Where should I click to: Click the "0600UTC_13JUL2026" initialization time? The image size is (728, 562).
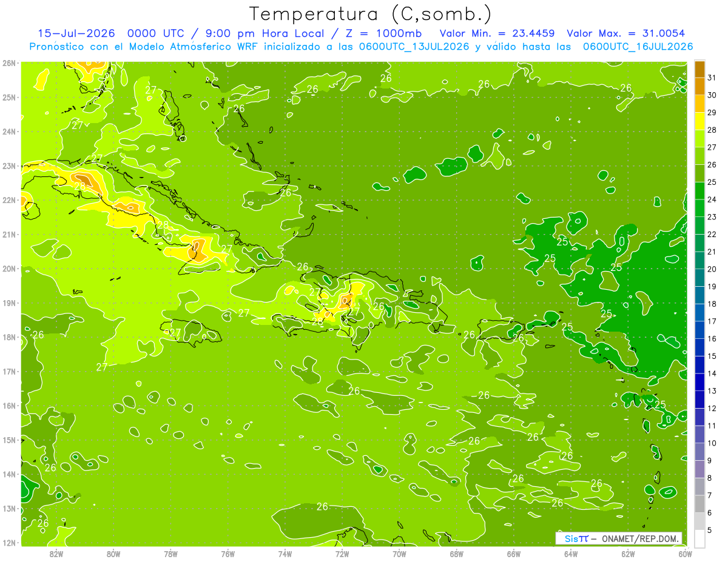413,46
